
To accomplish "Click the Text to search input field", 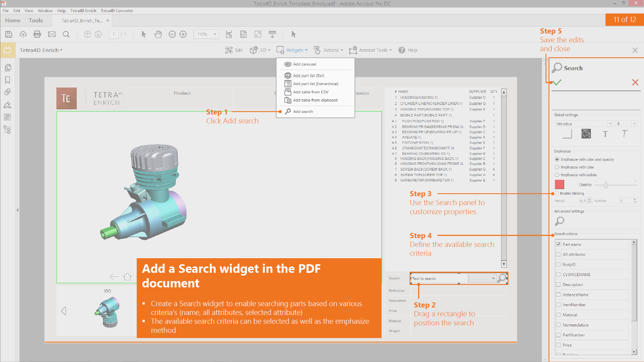I will 439,279.
